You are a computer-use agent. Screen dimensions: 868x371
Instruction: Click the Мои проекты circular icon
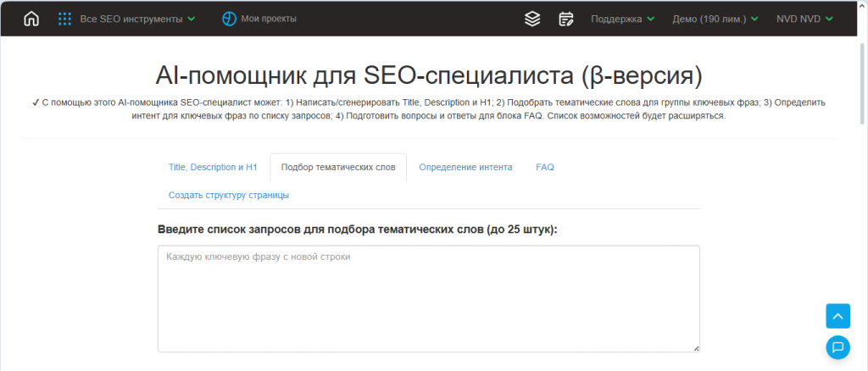click(x=229, y=19)
